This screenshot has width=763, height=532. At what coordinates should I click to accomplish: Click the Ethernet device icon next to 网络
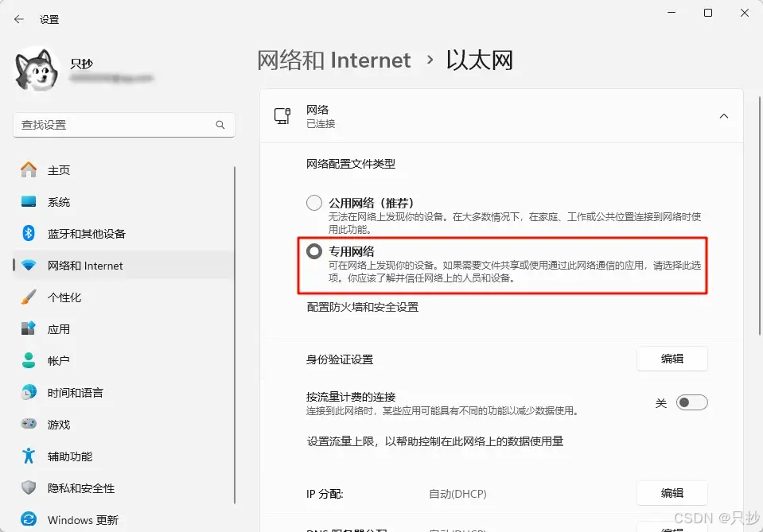(282, 116)
